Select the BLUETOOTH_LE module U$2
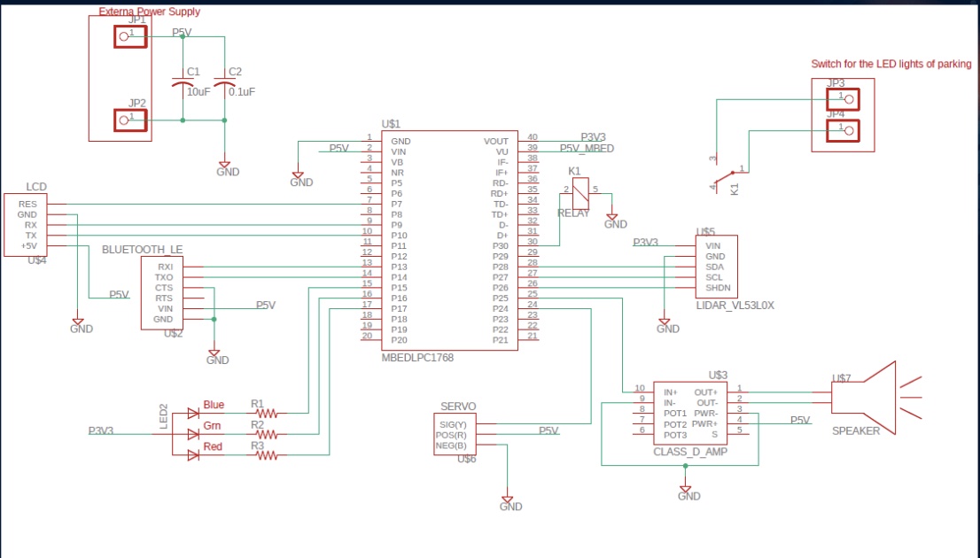 [x=160, y=292]
